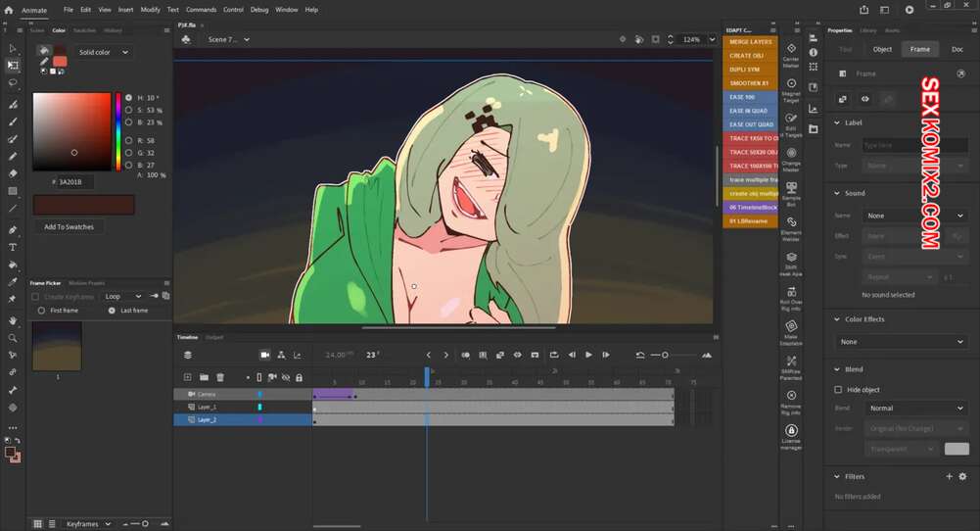
Task: Click the new layer icon in timeline
Action: pos(188,377)
